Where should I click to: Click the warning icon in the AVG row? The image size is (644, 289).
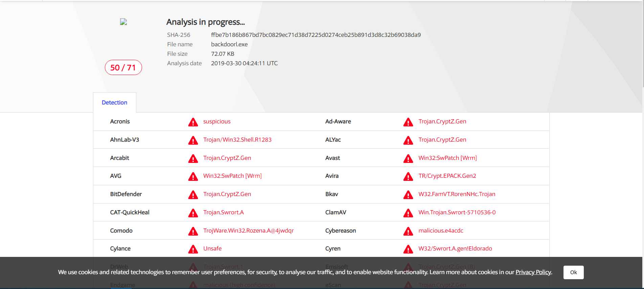click(193, 176)
